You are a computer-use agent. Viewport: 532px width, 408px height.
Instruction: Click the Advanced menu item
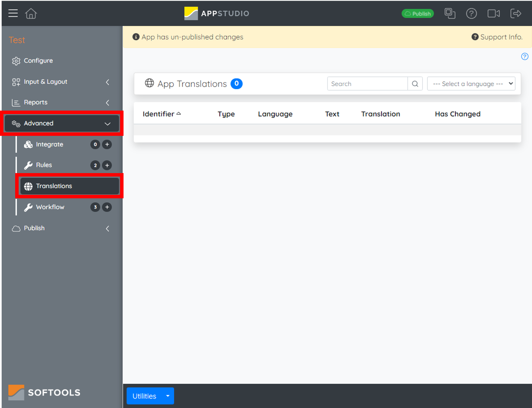tap(62, 123)
